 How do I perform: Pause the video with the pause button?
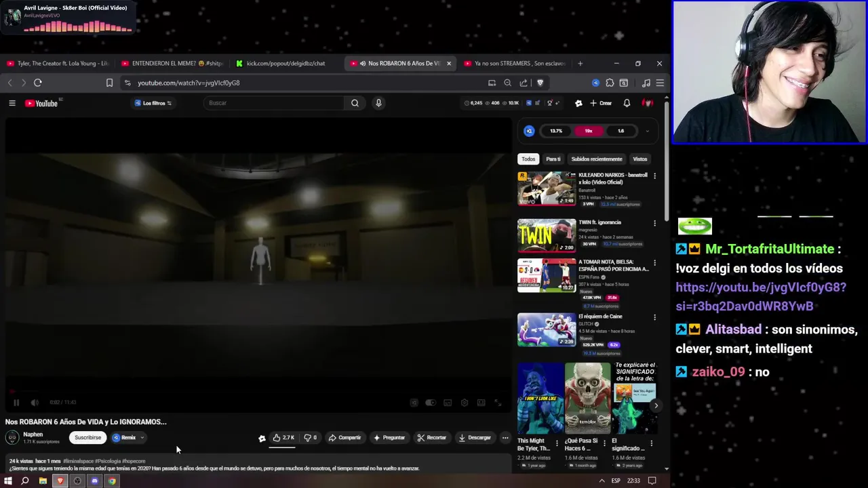click(x=16, y=403)
